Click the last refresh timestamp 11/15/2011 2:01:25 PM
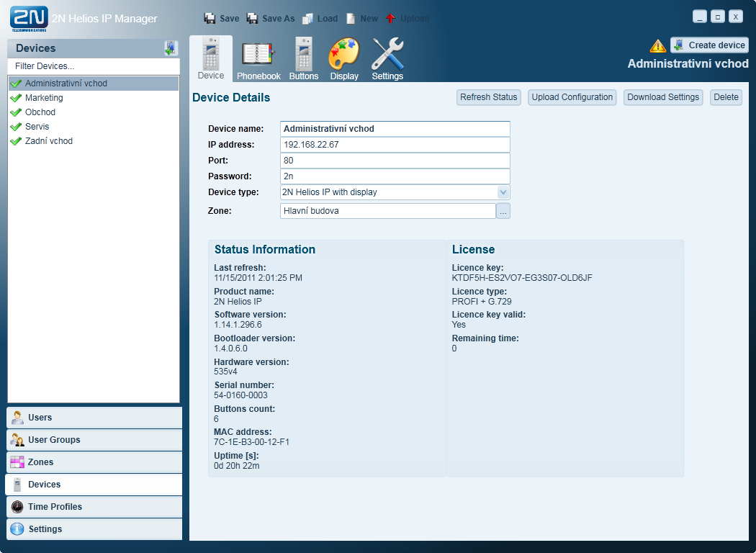 tap(258, 278)
